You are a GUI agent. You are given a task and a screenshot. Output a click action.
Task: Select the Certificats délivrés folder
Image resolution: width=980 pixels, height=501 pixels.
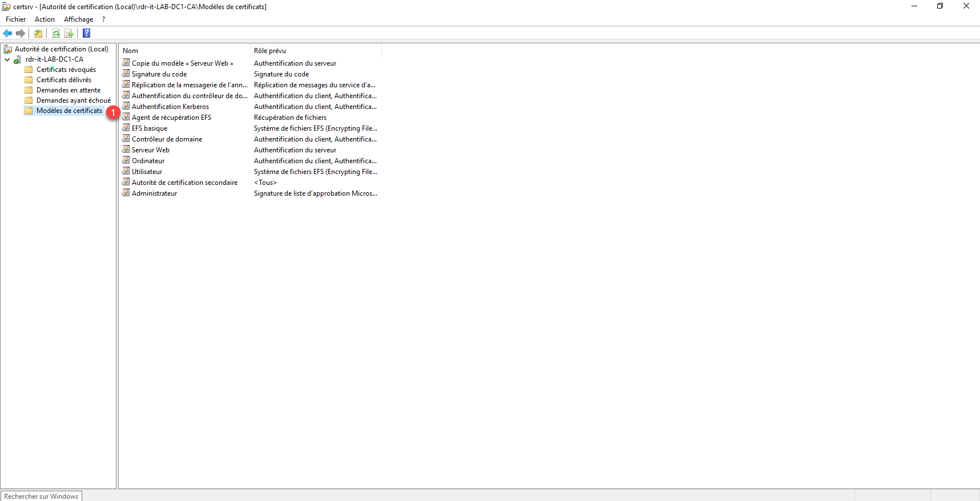point(63,80)
